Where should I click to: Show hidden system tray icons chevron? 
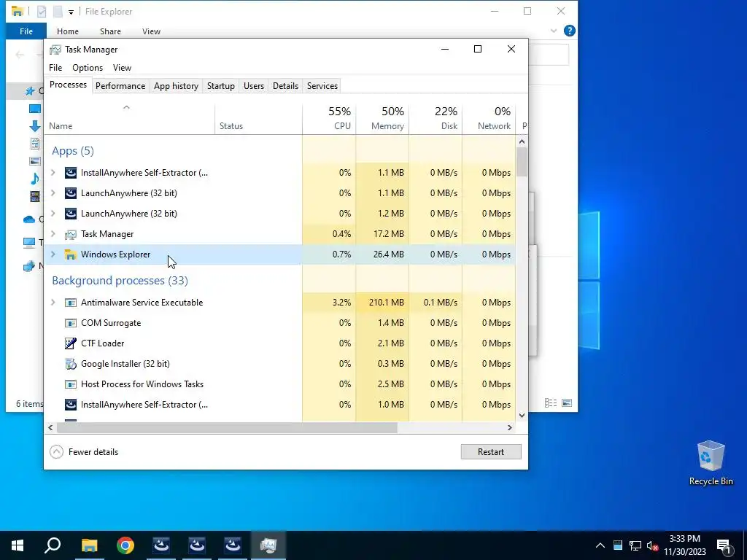point(600,545)
